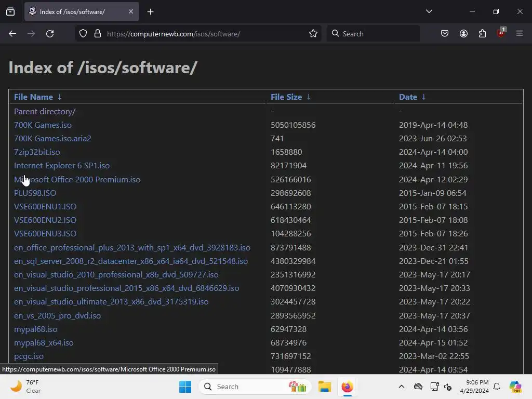Download Visual Studio 2010 Professional iso
The height and width of the screenshot is (399, 532).
[x=116, y=275]
